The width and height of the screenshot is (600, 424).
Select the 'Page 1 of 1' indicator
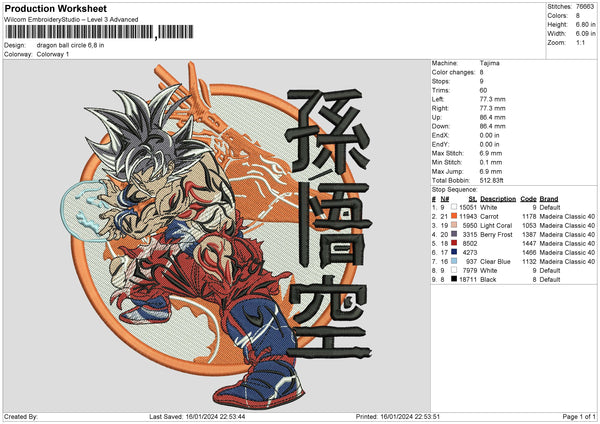click(579, 416)
